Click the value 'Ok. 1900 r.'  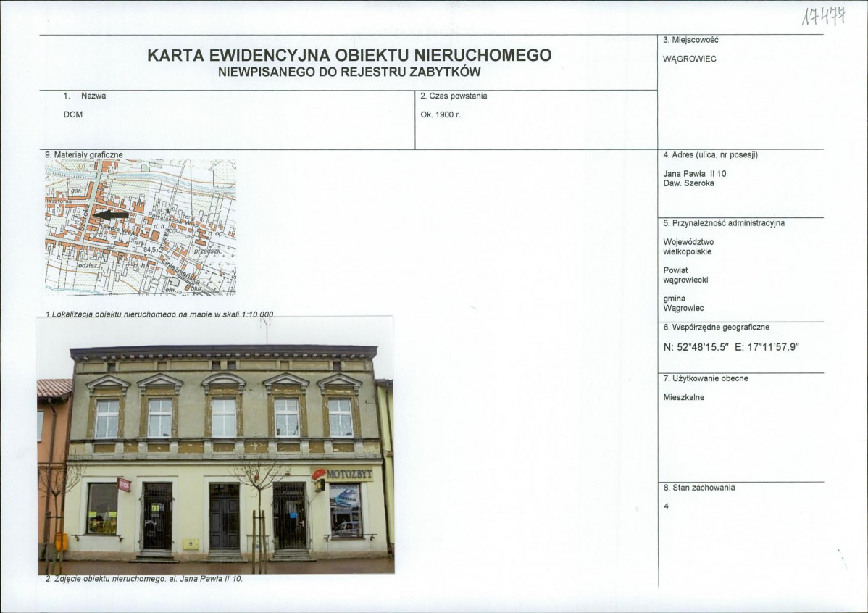coord(441,114)
